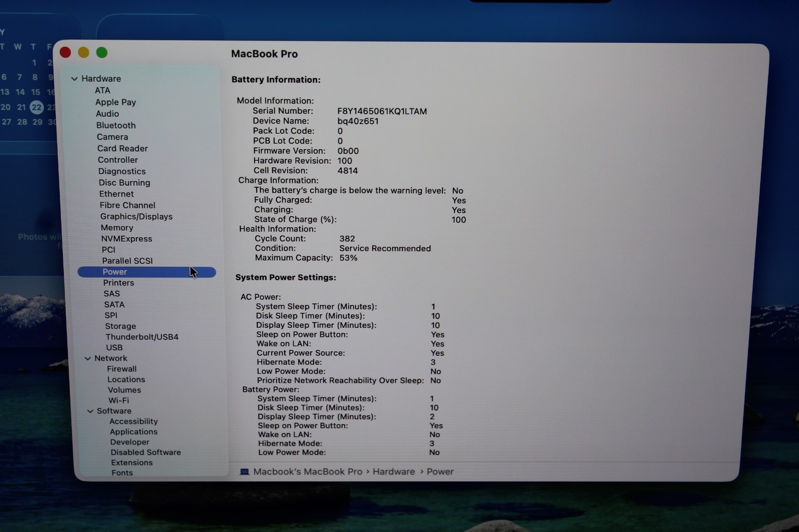799x532 pixels.
Task: Select NVMExpress in the sidebar
Action: point(126,239)
